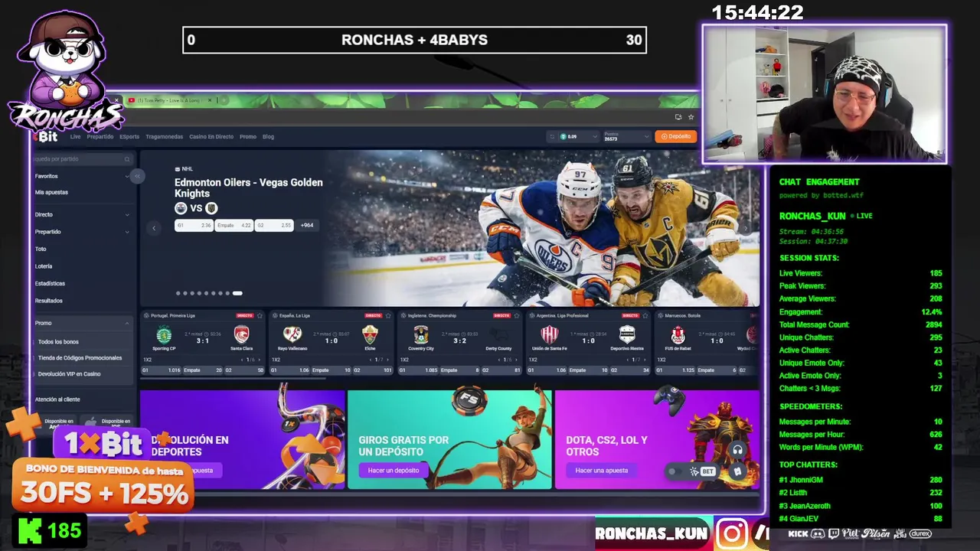Bet Empate 4.22 in NHL banner

tap(234, 226)
